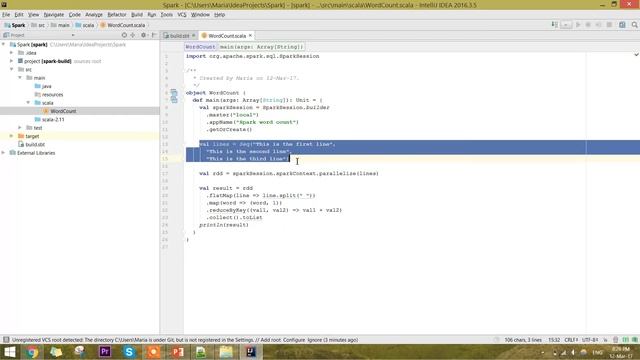Click the Debug icon in toolbar
Viewport: 640px width, 360px height.
point(588,25)
